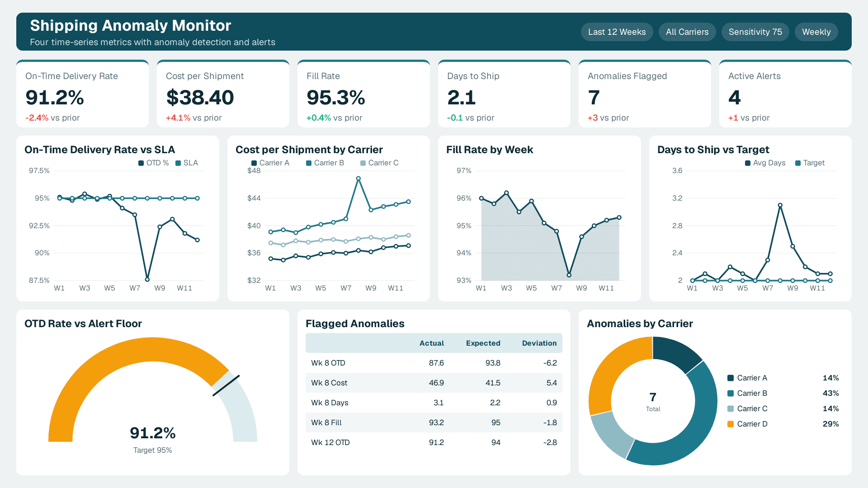The width and height of the screenshot is (868, 488).
Task: Click the Carrier C donut legend swatch
Action: pos(731,409)
